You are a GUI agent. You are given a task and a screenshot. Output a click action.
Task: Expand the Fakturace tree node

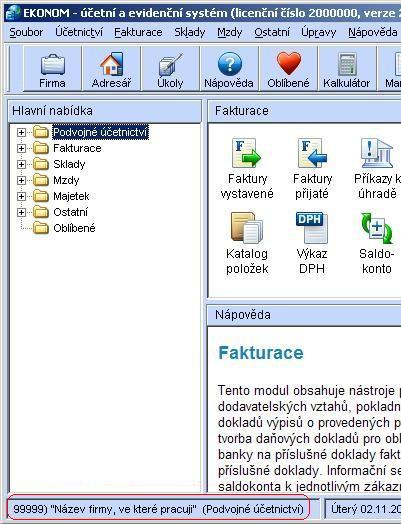21,148
